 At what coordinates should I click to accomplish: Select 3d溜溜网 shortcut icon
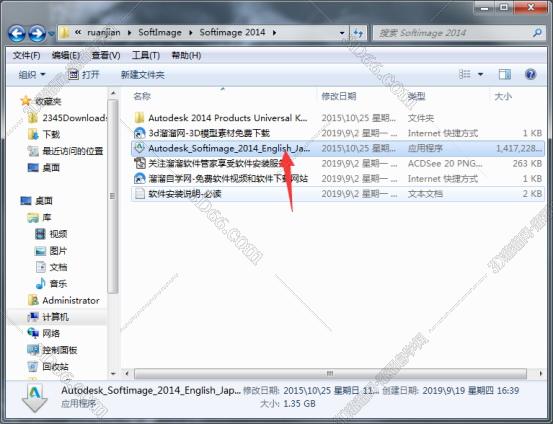pos(140,133)
